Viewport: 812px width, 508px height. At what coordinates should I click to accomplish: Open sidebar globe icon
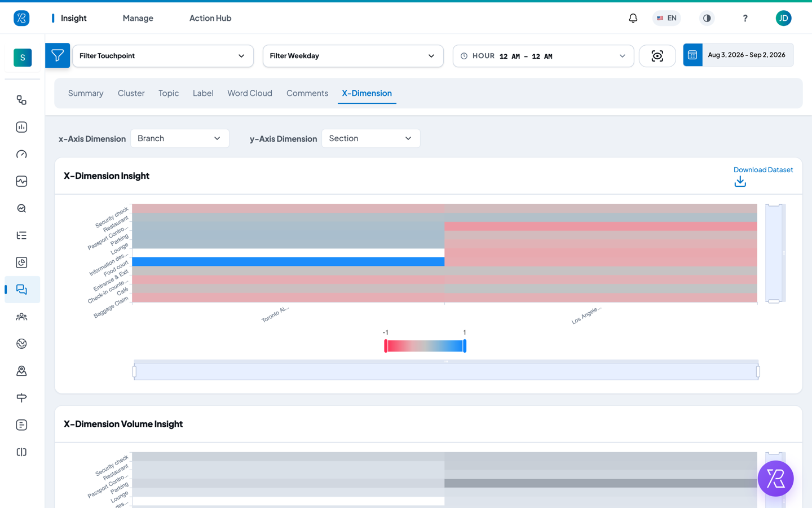point(21,344)
